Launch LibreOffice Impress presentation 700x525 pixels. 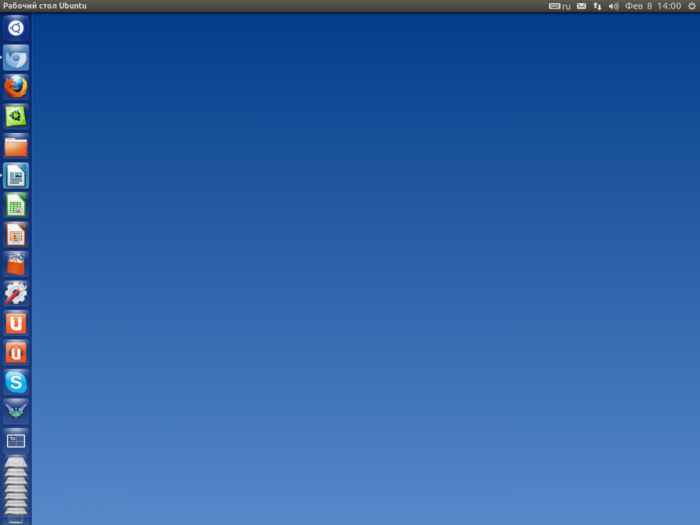(x=16, y=235)
